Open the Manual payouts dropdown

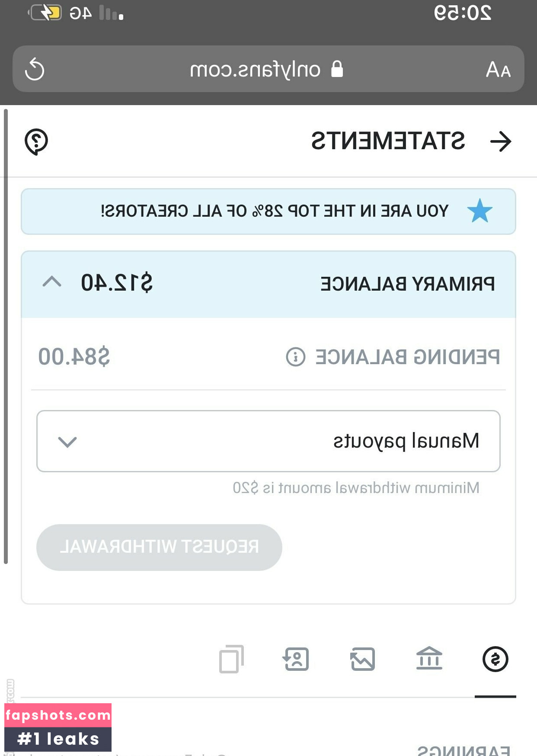click(268, 441)
